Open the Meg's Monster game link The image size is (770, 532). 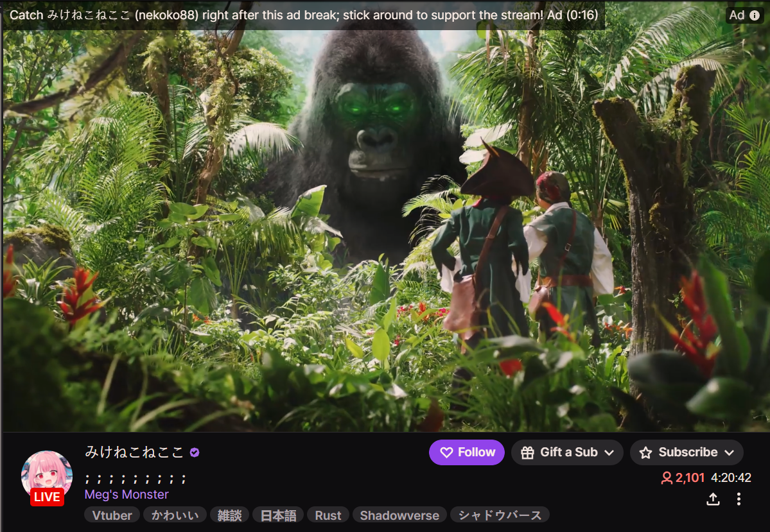pos(127,494)
